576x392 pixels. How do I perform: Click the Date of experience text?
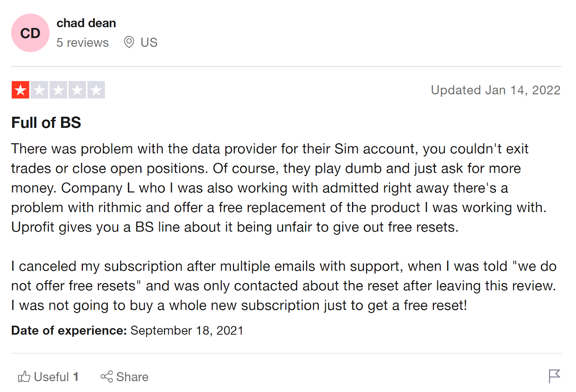click(x=127, y=330)
